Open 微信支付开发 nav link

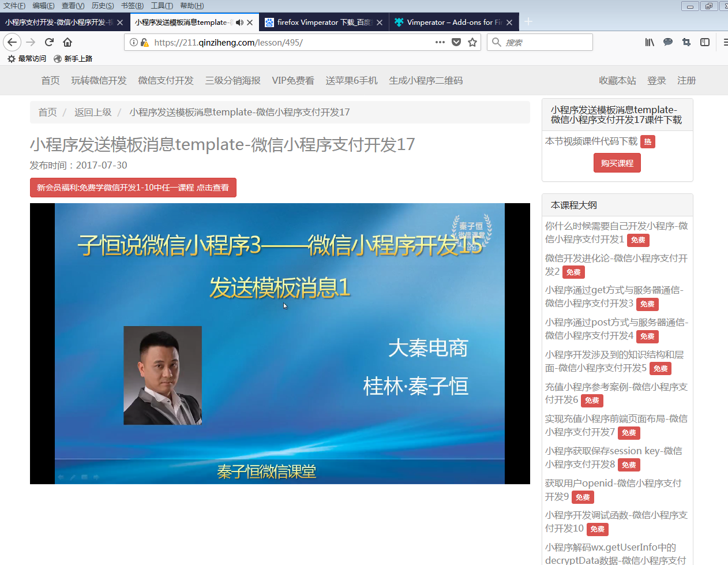click(166, 80)
